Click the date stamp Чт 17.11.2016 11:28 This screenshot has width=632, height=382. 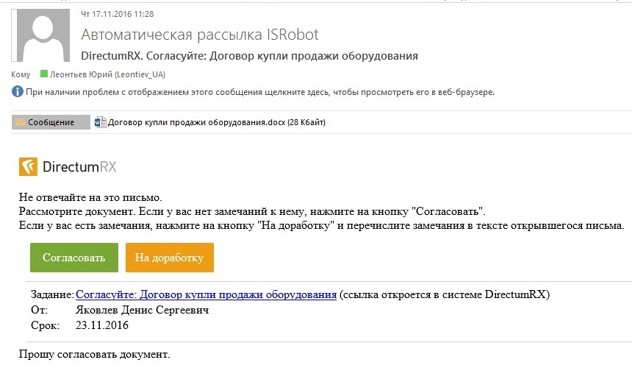[x=117, y=14]
